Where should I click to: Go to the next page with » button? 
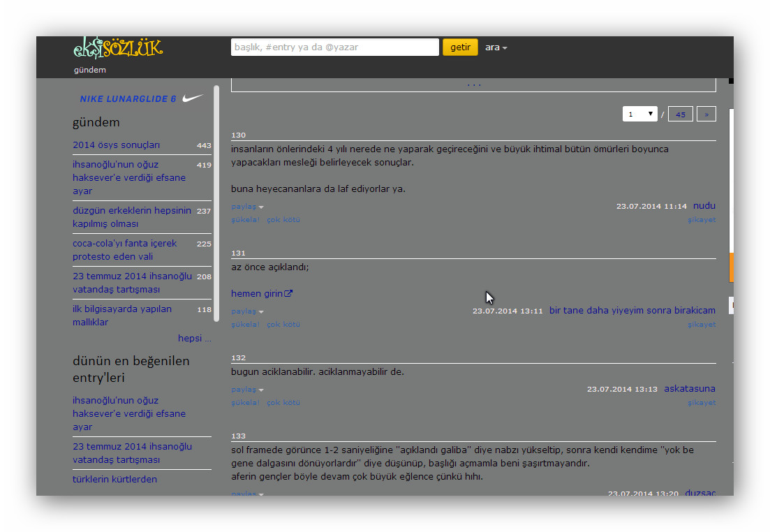pos(706,114)
